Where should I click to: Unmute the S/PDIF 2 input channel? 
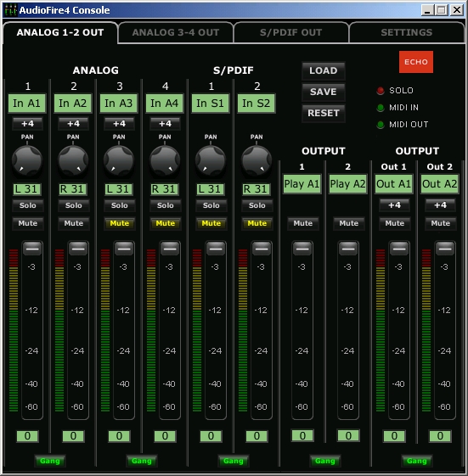click(257, 223)
